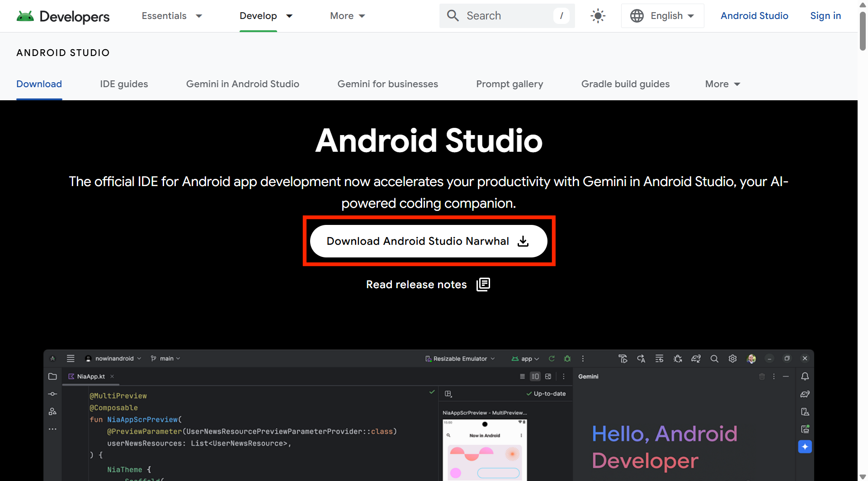Open the Gemini for businesses tab
The height and width of the screenshot is (481, 868).
pyautogui.click(x=387, y=84)
